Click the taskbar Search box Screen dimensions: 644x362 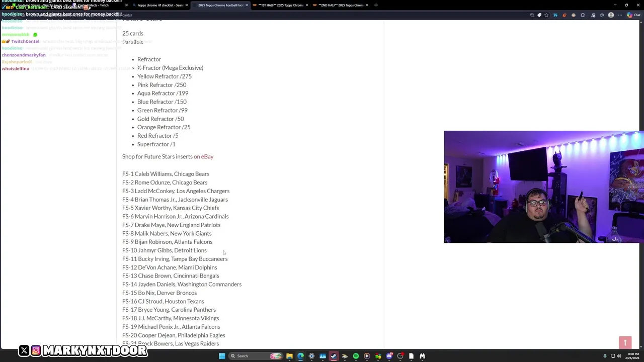point(255,356)
